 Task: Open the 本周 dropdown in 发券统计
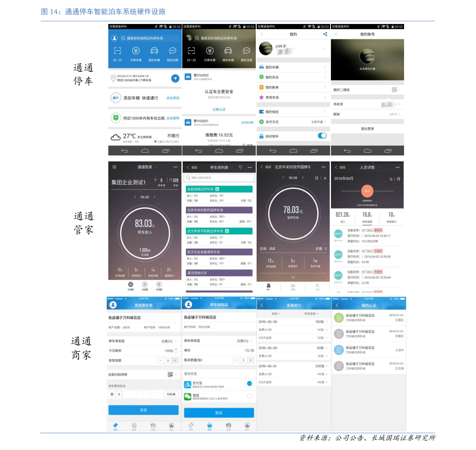[x=276, y=314]
